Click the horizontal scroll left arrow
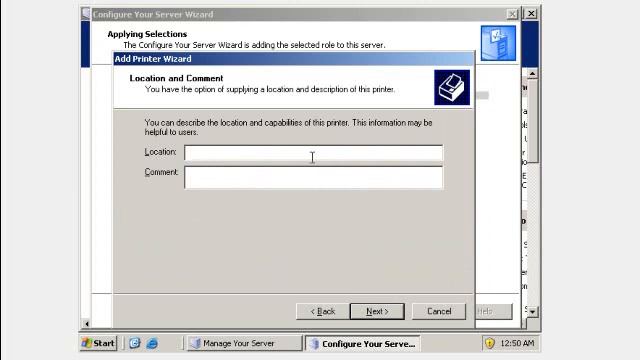The image size is (640, 360). tap(87, 324)
